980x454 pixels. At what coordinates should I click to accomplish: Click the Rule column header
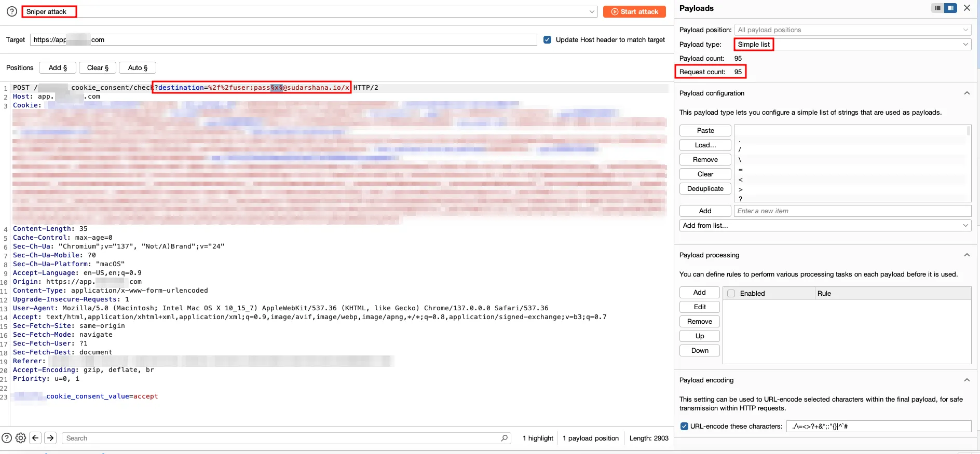(892, 293)
